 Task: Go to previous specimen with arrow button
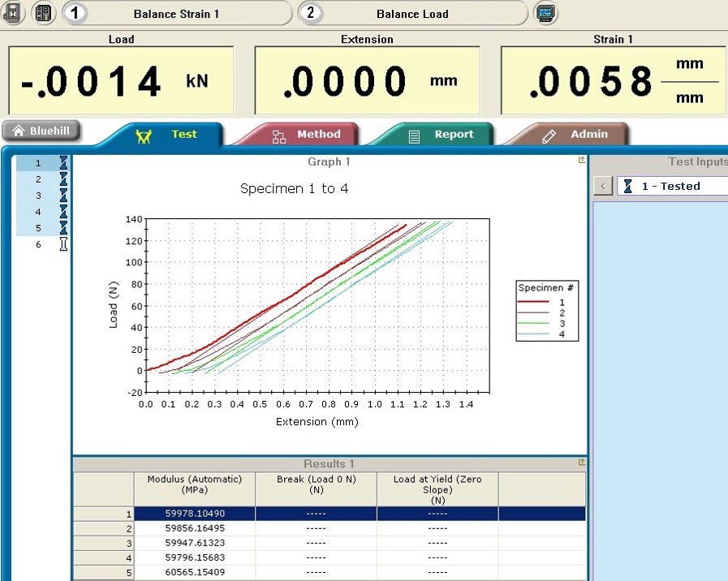(603, 187)
